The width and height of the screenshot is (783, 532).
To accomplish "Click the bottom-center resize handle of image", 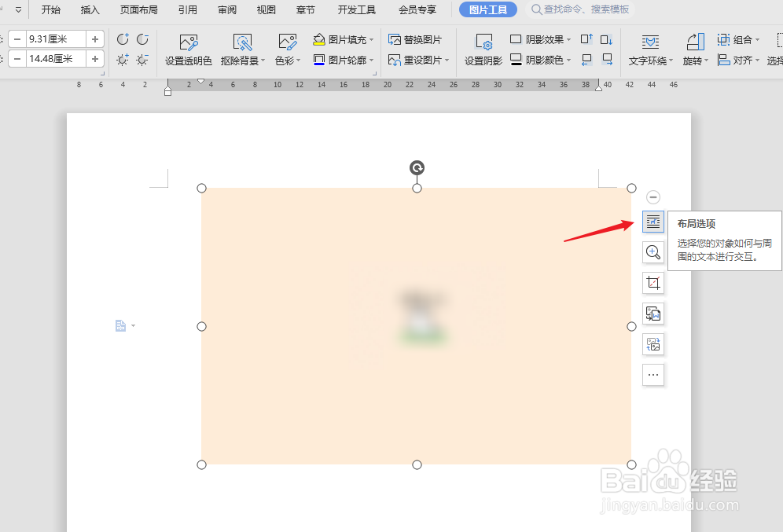I will tap(417, 464).
